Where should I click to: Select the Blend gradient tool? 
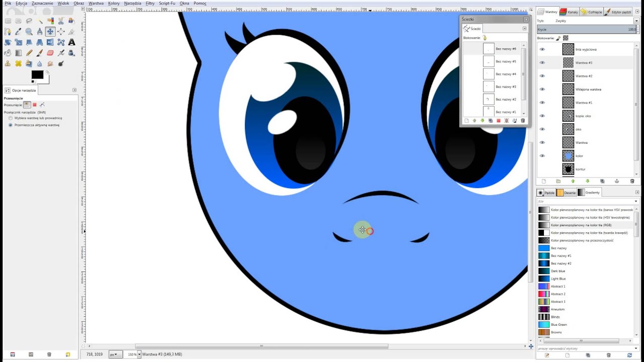[x=19, y=53]
